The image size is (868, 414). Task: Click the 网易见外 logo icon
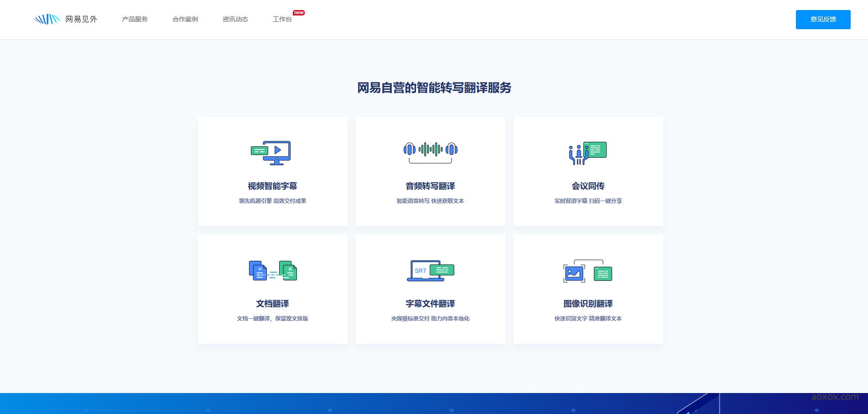pyautogui.click(x=47, y=19)
